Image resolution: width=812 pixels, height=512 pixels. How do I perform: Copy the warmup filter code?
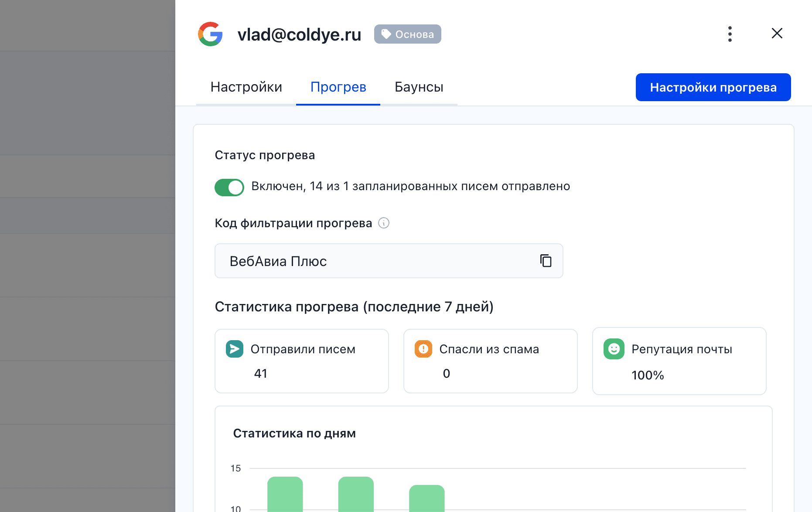(546, 261)
